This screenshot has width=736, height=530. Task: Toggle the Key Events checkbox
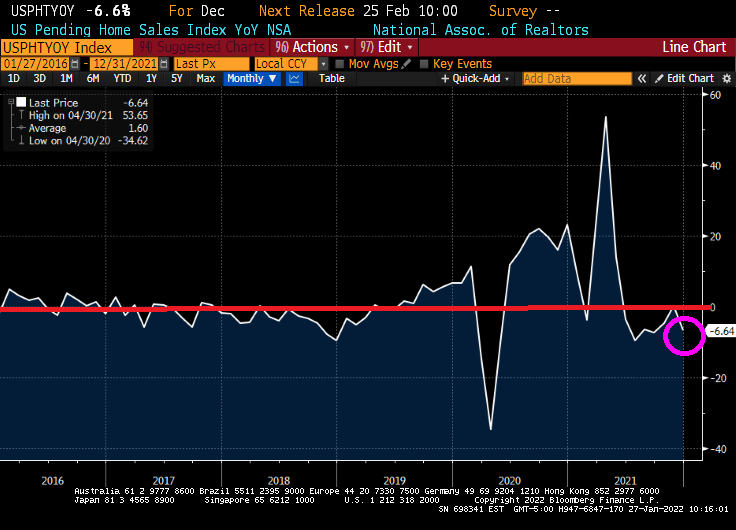coord(424,64)
